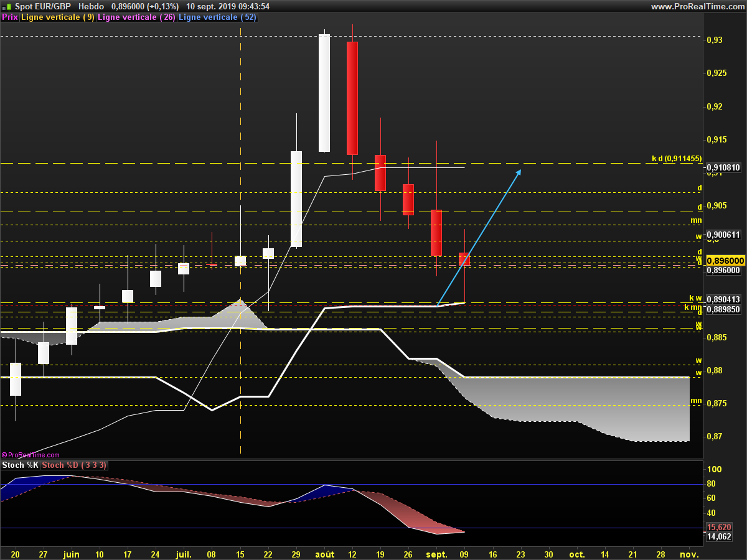747x560 pixels.
Task: Open the Ligne verticale (26) label
Action: pos(136,17)
